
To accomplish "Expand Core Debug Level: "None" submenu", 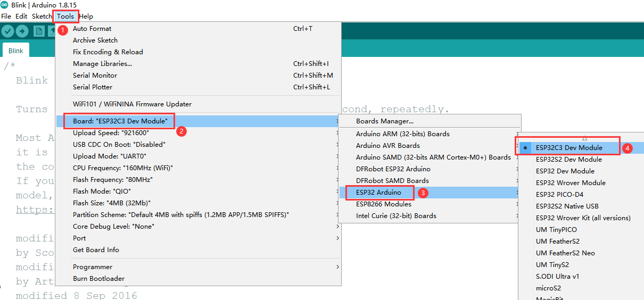I will pos(197,227).
